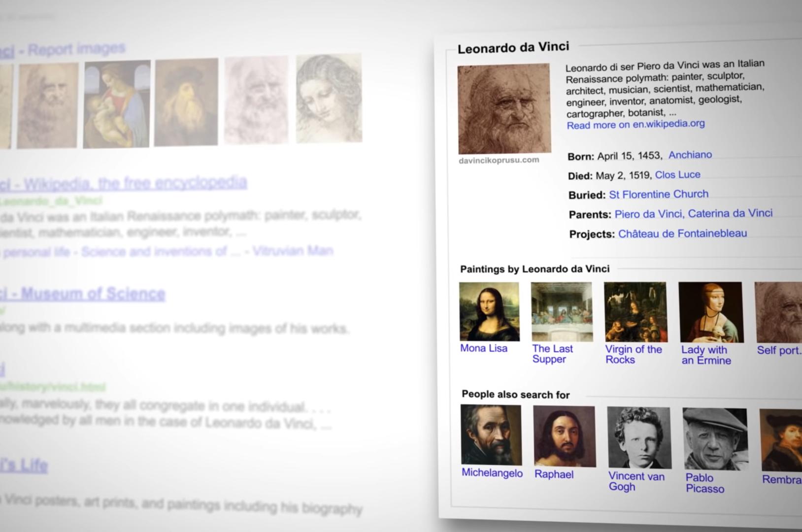This screenshot has width=802, height=532.
Task: Open the 'Museum of Science' search result
Action: pyautogui.click(x=93, y=294)
